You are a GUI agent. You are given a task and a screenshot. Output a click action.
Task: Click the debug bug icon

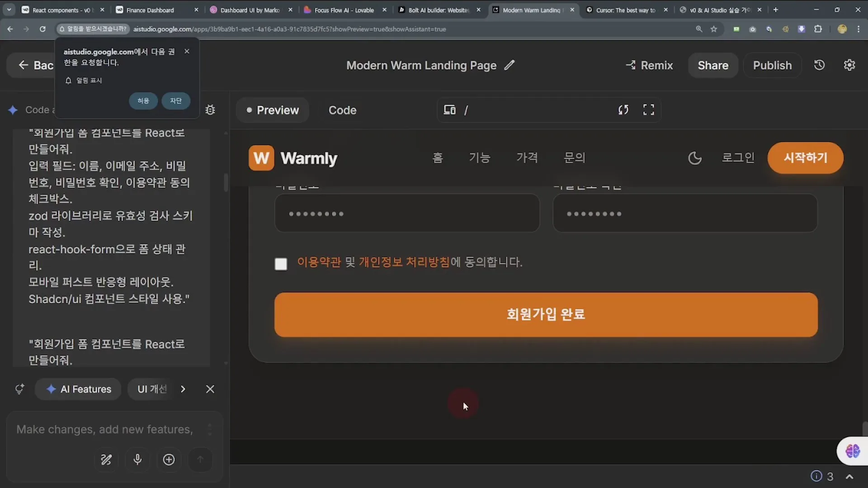coord(210,110)
